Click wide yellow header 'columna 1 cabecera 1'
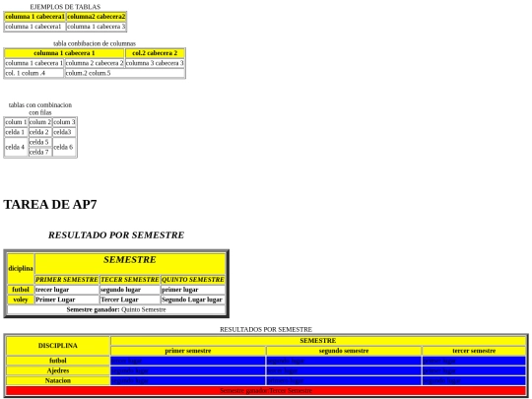The height and width of the screenshot is (399, 532). (64, 53)
